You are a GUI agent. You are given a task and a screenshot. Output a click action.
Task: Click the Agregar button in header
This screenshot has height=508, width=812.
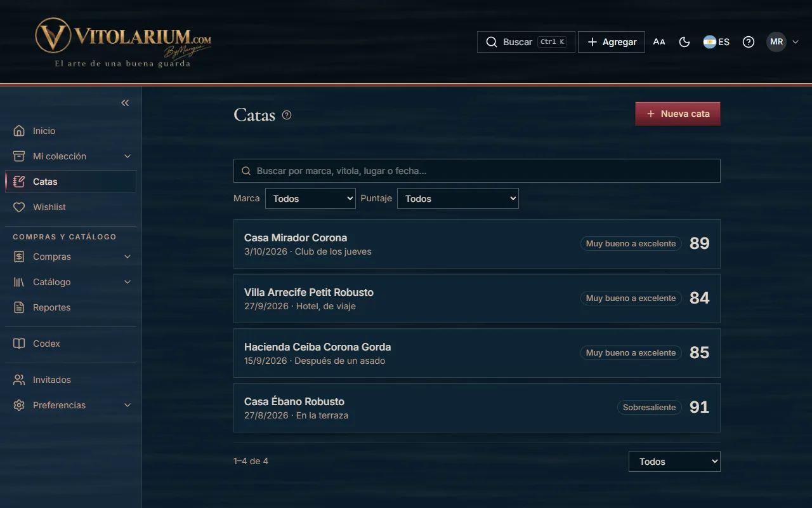click(612, 42)
